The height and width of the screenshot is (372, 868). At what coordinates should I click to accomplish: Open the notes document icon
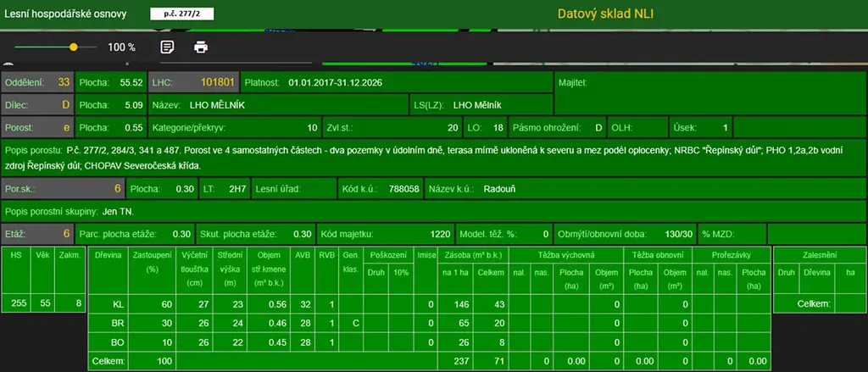point(168,47)
